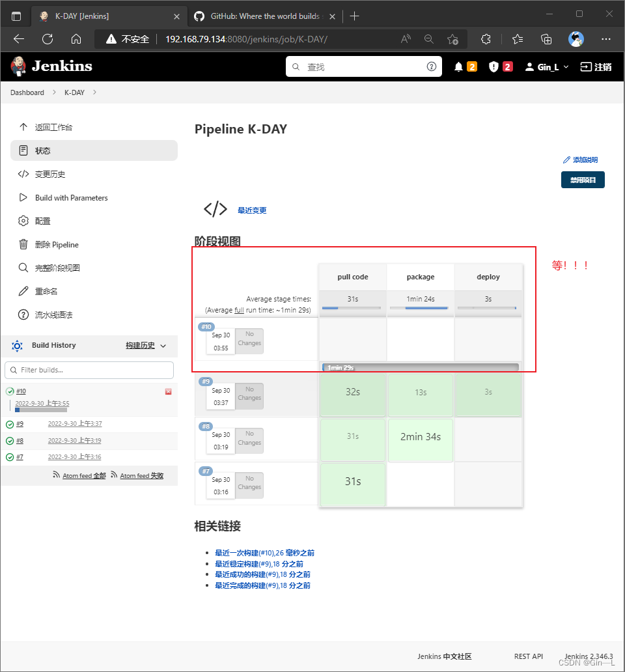Click the 1min 29s stage progress bar
This screenshot has width=625, height=672.
(420, 367)
